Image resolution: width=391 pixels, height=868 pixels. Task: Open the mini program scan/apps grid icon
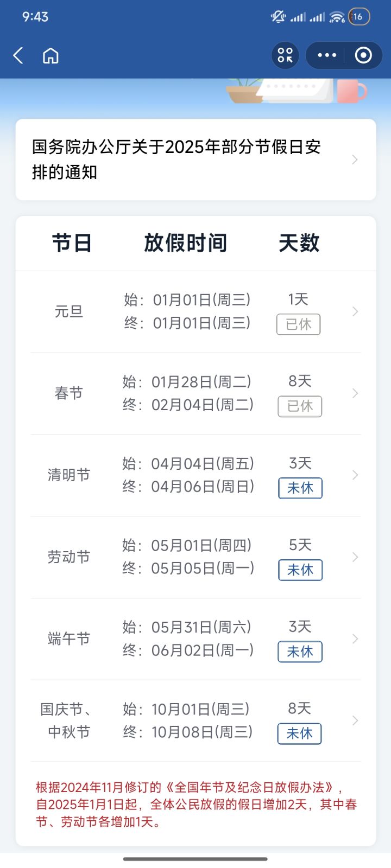coord(285,55)
